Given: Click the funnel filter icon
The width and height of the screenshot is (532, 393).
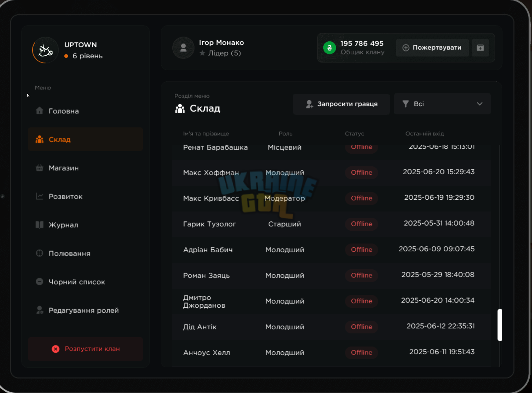Looking at the screenshot, I should pos(406,104).
